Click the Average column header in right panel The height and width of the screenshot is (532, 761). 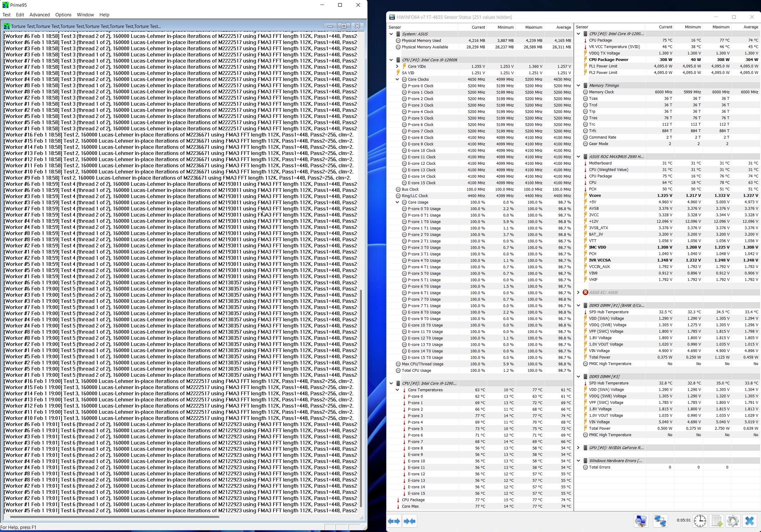751,27
